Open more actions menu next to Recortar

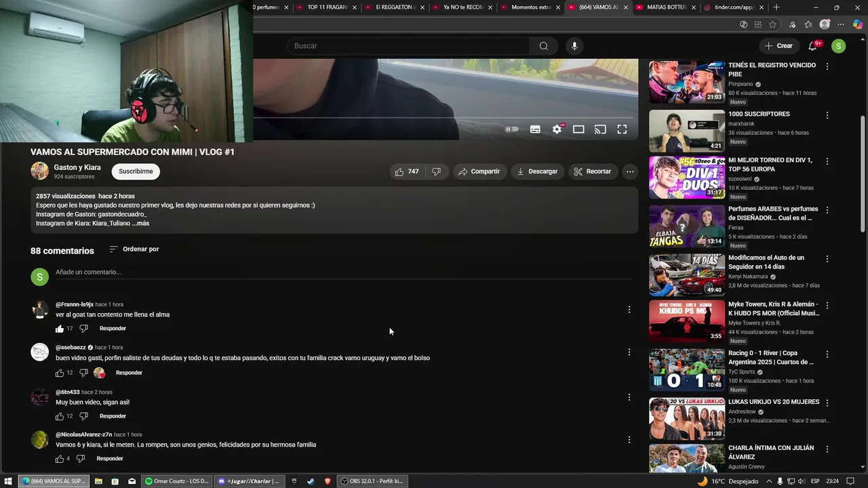pyautogui.click(x=630, y=171)
